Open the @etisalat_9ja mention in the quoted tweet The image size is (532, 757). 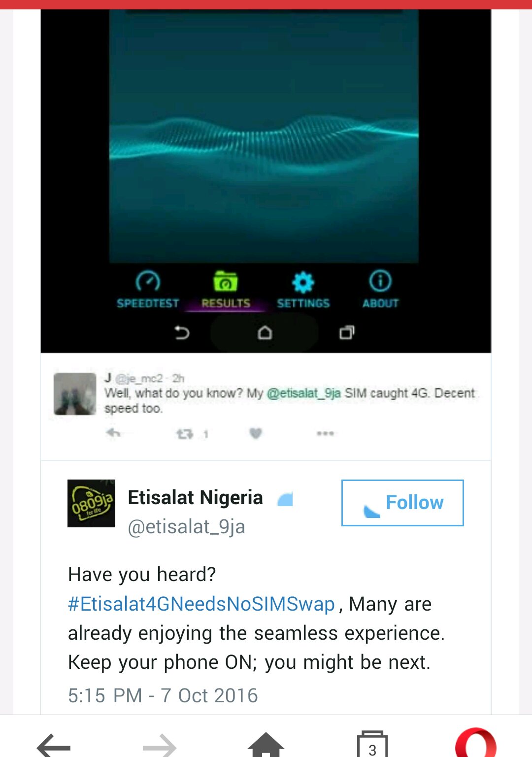tap(303, 393)
